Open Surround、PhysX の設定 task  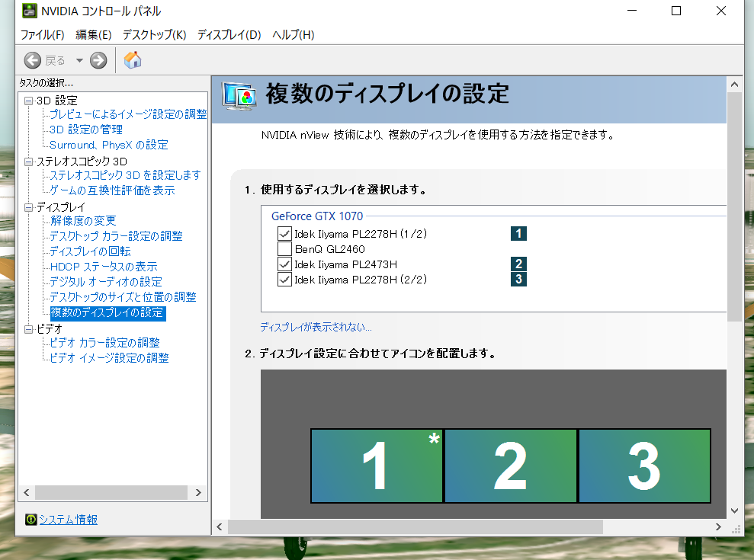coord(109,145)
